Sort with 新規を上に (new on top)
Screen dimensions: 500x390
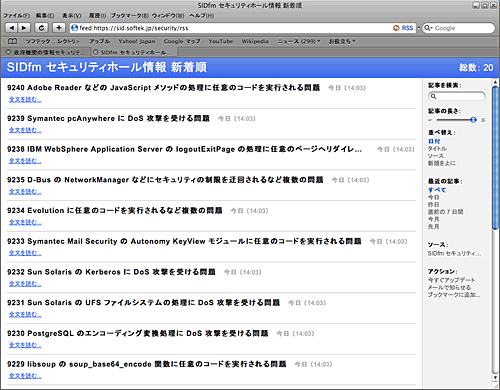(441, 163)
